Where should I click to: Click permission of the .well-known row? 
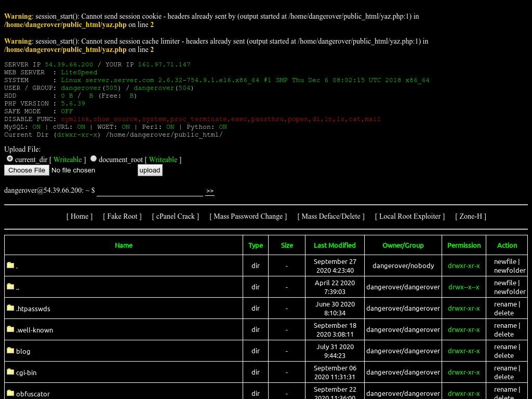464,330
